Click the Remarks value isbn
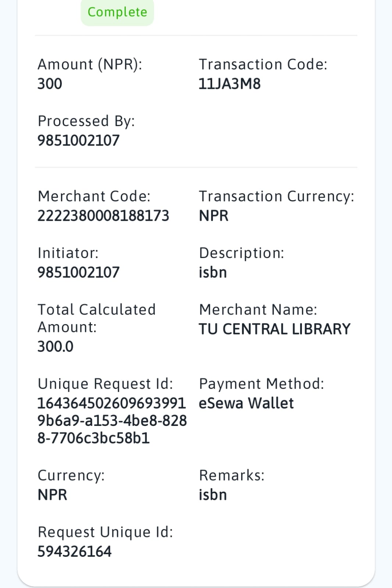This screenshot has height=588, width=392. (213, 495)
